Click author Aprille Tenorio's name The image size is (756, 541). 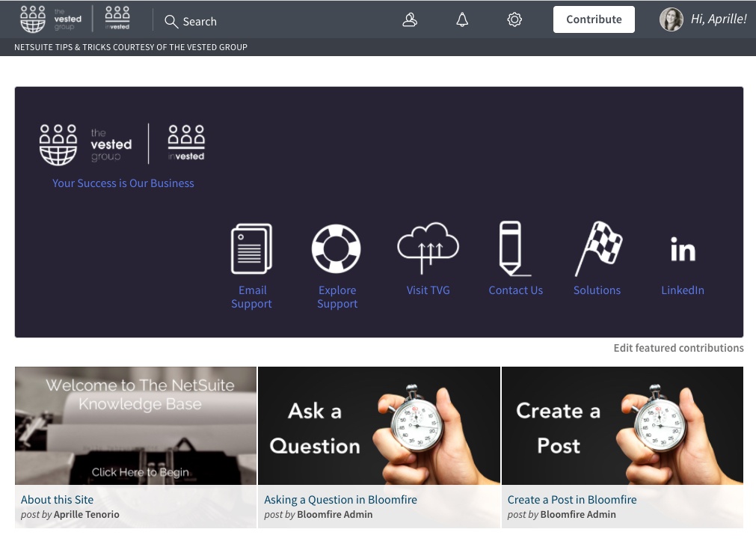[86, 514]
